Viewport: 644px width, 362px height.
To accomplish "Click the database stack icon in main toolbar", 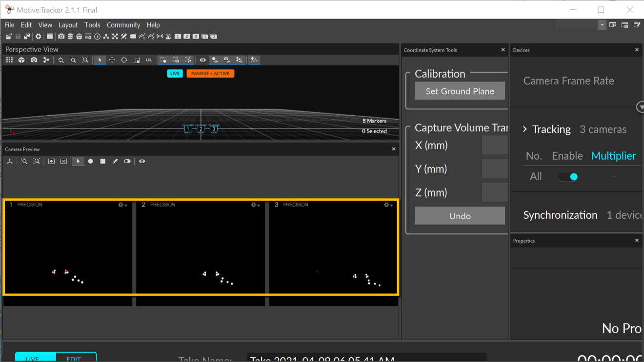I will 70,36.
